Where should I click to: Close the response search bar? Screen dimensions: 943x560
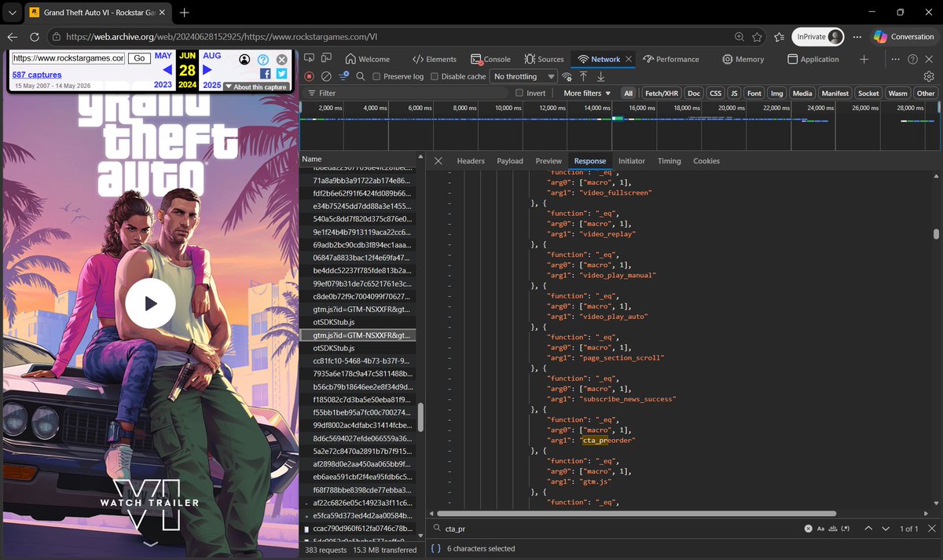pyautogui.click(x=931, y=529)
